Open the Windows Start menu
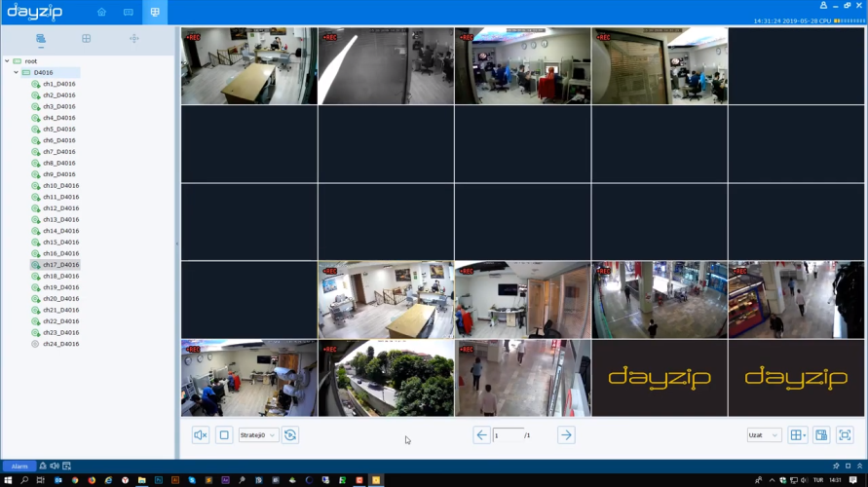Image resolution: width=868 pixels, height=487 pixels. 8,480
